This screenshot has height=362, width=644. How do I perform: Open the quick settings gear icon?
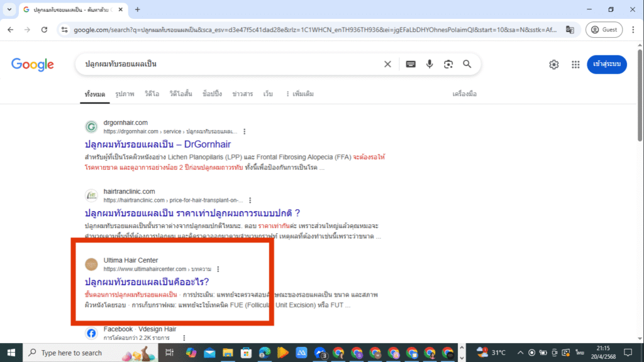(x=553, y=64)
